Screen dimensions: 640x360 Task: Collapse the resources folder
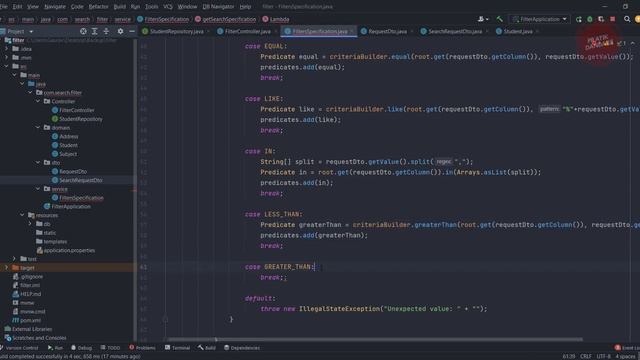tap(22, 215)
